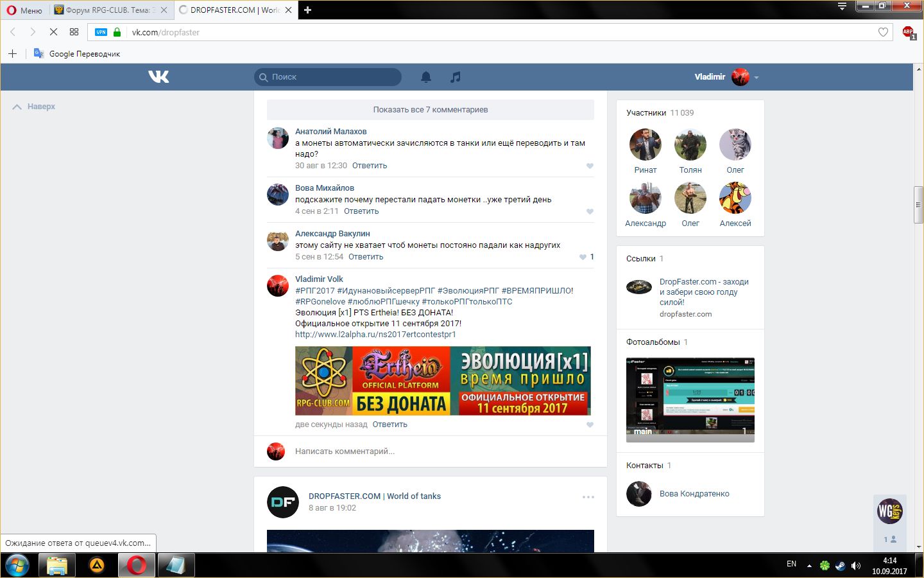The image size is (924, 578).
Task: Click the EN language indicator
Action: 791,564
